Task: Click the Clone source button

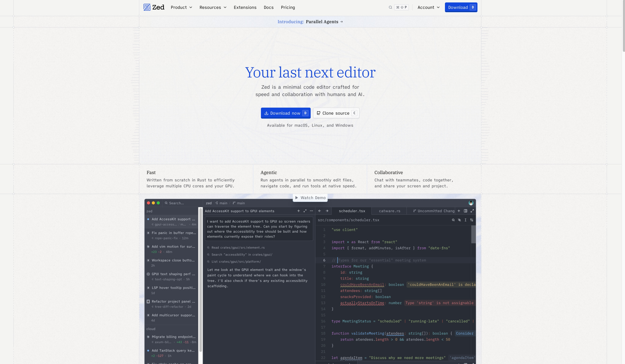Action: [x=336, y=113]
